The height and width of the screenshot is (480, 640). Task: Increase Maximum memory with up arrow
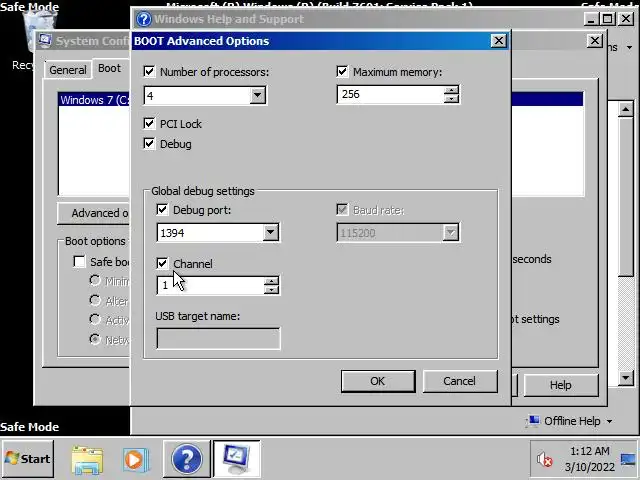(451, 90)
